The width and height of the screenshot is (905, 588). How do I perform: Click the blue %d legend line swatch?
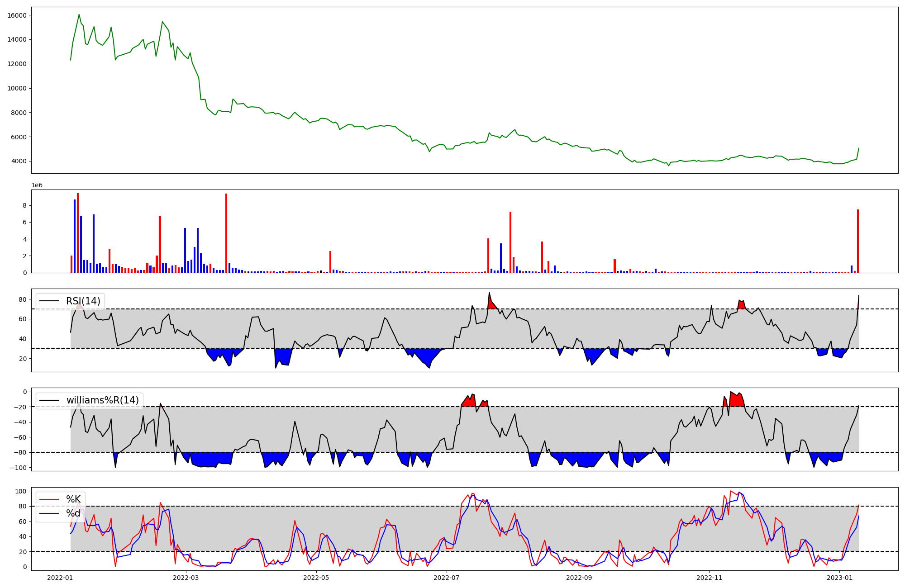pos(49,513)
